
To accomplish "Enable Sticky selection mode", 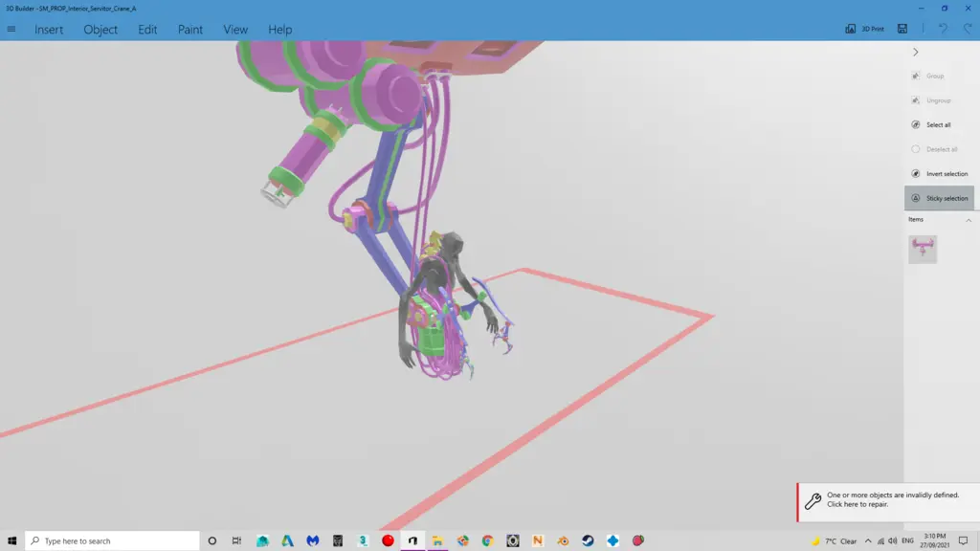I will pos(941,198).
